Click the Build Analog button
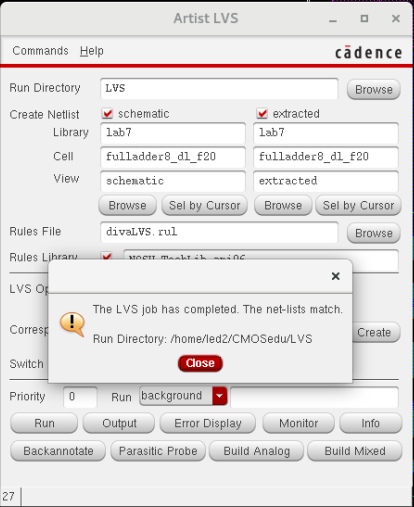 coord(256,451)
